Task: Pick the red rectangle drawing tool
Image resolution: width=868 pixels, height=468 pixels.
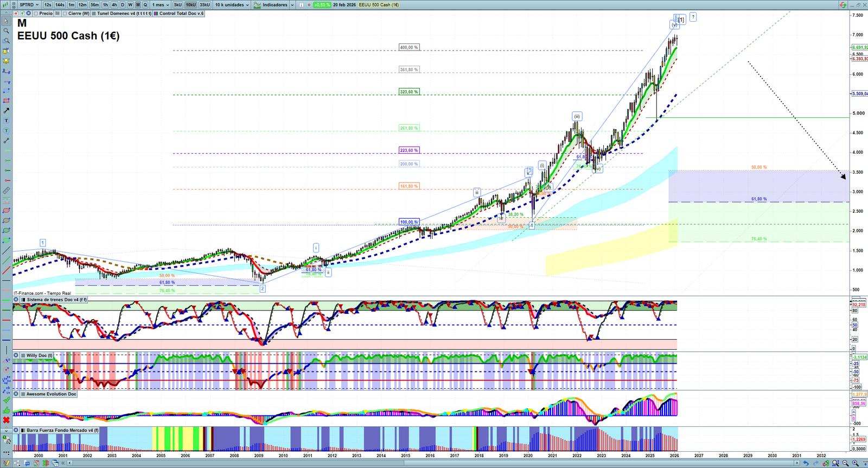Action: (6, 100)
